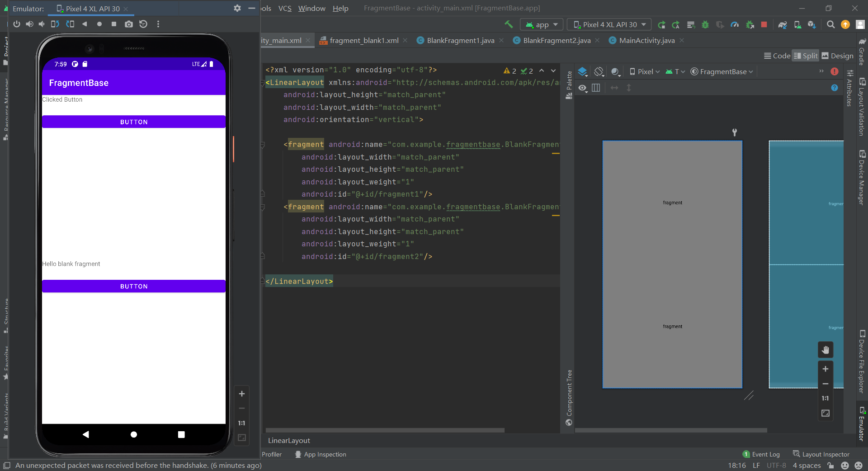Open emulator snapshots icon
This screenshot has width=868, height=471.
(x=143, y=24)
